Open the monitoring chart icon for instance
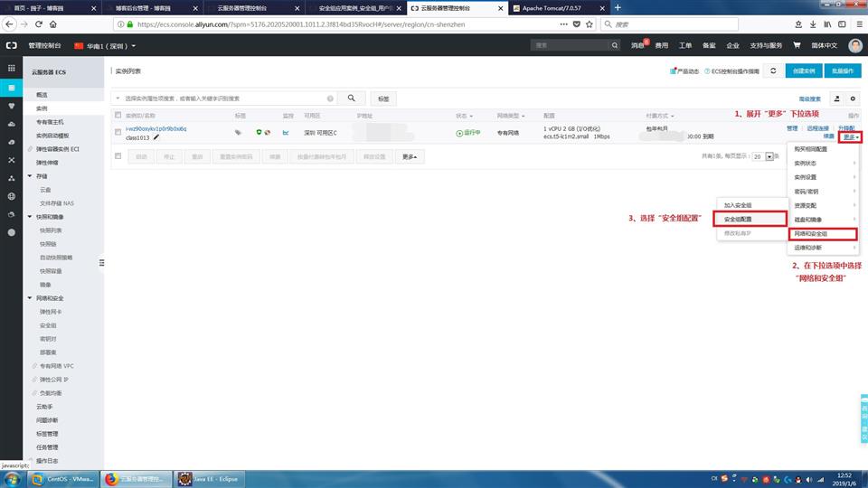868x488 pixels. coord(286,133)
